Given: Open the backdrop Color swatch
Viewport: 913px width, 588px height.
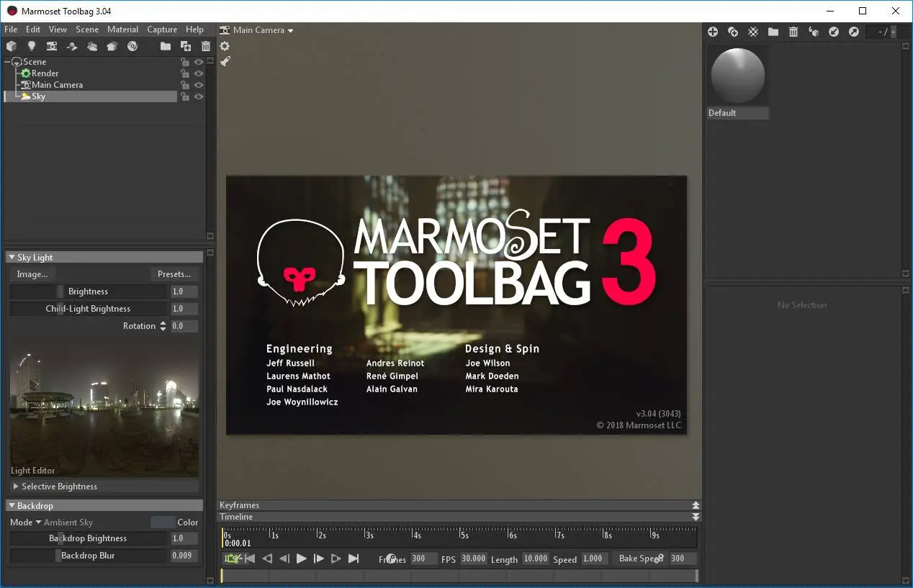Looking at the screenshot, I should pyautogui.click(x=163, y=523).
